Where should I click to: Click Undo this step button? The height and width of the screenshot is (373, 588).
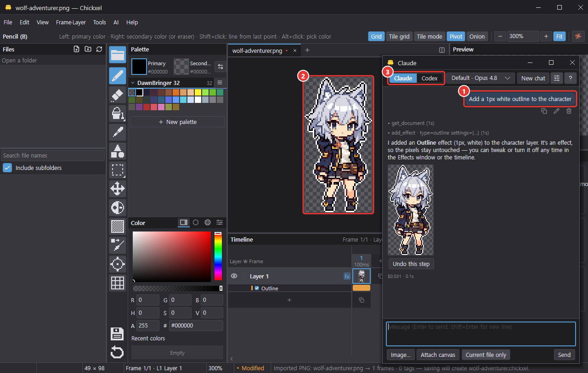pyautogui.click(x=411, y=264)
